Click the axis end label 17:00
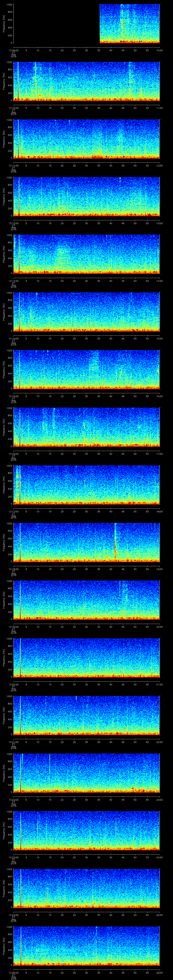 (160, 454)
